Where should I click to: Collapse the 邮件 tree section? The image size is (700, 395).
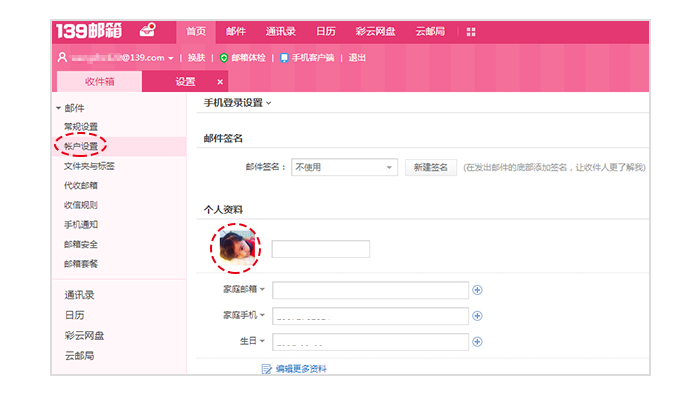[x=58, y=108]
